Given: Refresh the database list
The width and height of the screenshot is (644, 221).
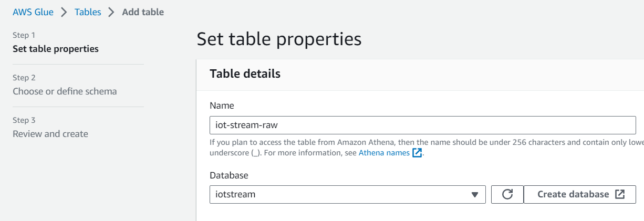Looking at the screenshot, I should point(507,194).
